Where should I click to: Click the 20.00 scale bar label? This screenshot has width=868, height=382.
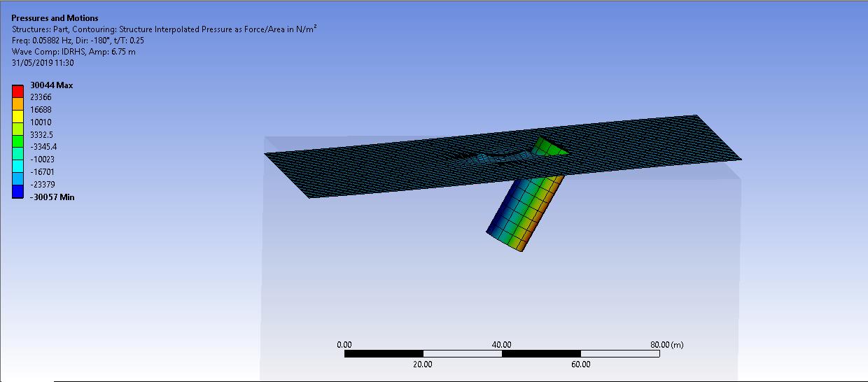pyautogui.click(x=423, y=364)
